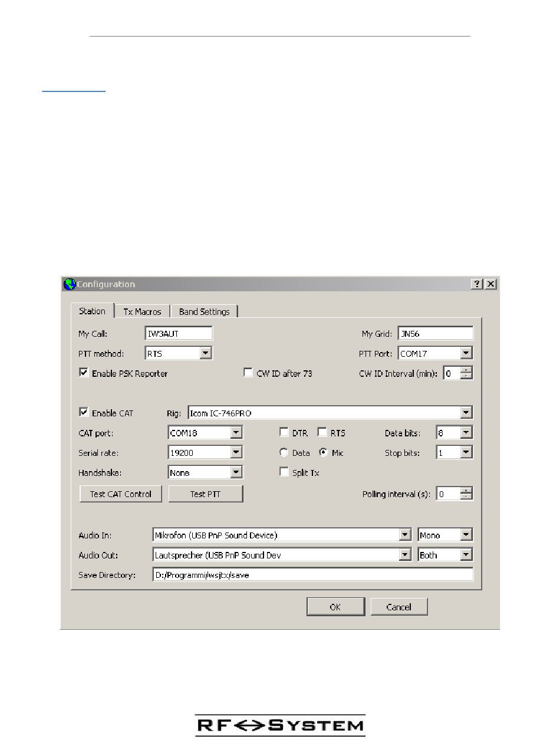
Task: Click the Test PTT button
Action: click(x=206, y=494)
